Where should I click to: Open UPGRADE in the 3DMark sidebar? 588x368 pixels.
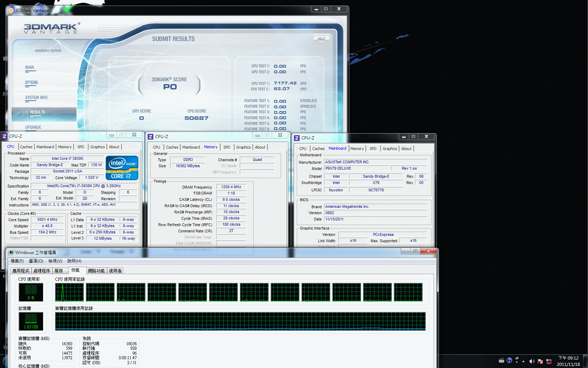coord(33,127)
